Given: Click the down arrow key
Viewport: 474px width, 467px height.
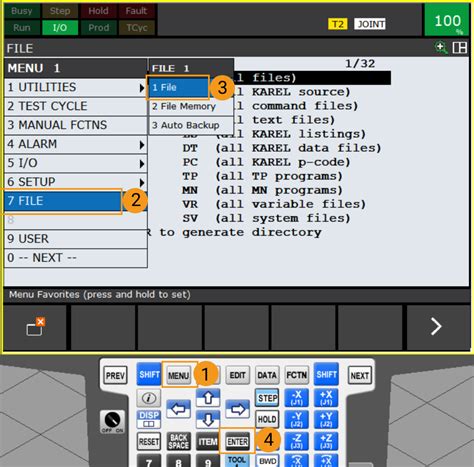Looking at the screenshot, I should pyautogui.click(x=208, y=419).
